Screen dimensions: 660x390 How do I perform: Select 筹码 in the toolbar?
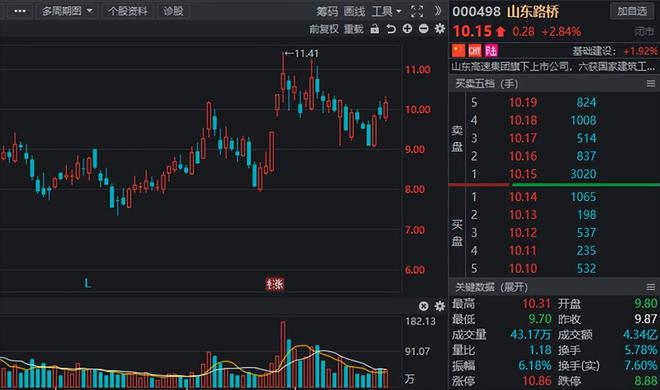coord(327,11)
